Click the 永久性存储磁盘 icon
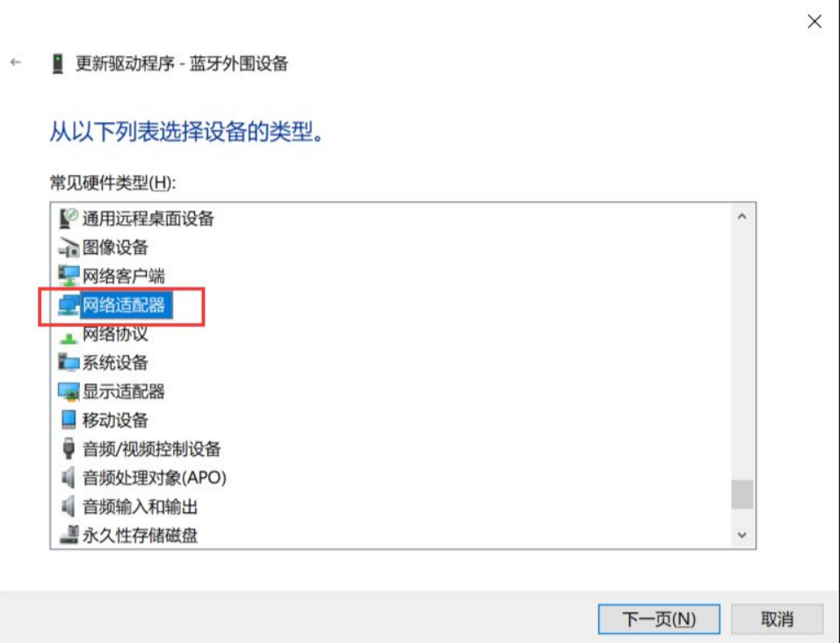 coord(69,535)
